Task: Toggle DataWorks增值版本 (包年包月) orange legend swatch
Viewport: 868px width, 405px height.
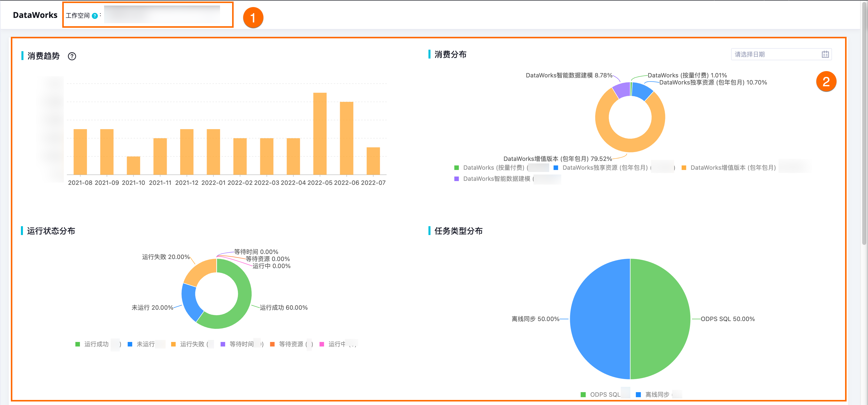Action: coord(684,168)
